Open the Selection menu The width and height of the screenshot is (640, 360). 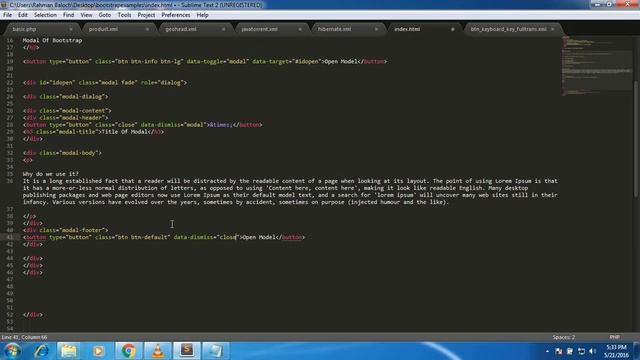click(x=45, y=15)
